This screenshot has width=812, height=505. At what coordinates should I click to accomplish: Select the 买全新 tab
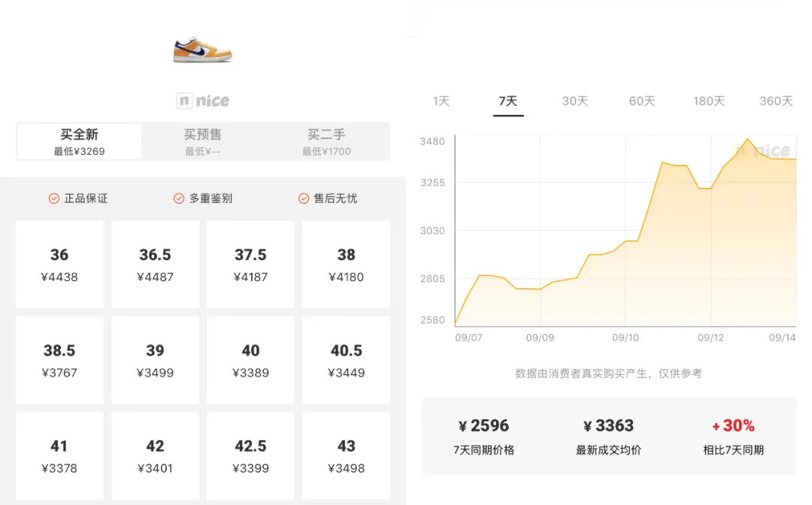pyautogui.click(x=79, y=141)
